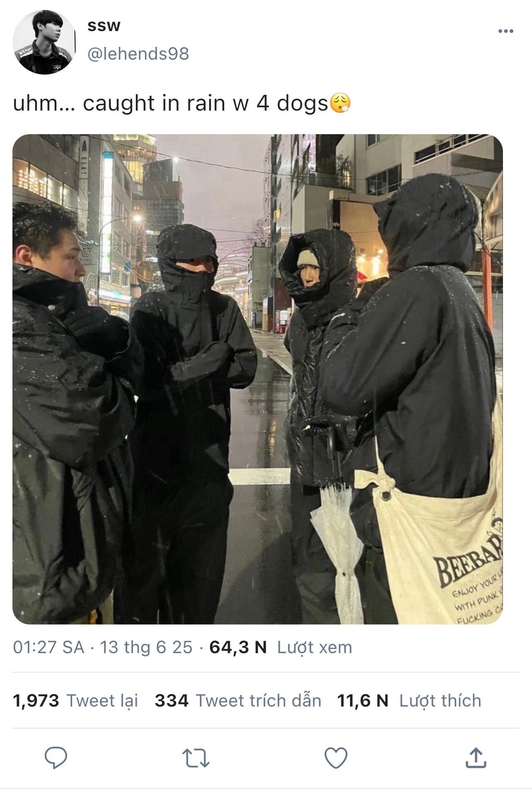Tap the 13 thg 6 25 date
Image resolution: width=532 pixels, height=796 pixels.
146,647
